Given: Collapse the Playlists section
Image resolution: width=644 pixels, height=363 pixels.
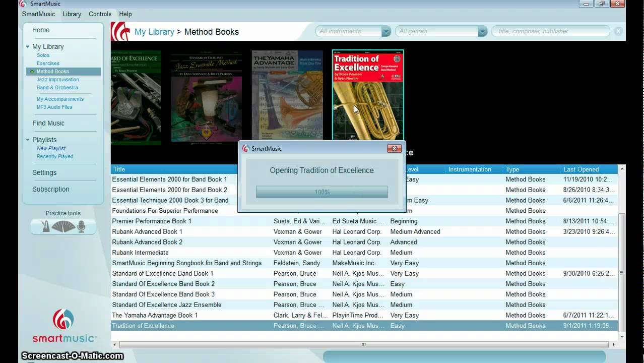Looking at the screenshot, I should (28, 140).
